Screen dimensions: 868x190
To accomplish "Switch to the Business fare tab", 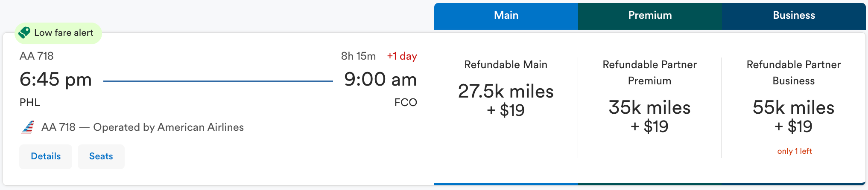I will coord(794,16).
